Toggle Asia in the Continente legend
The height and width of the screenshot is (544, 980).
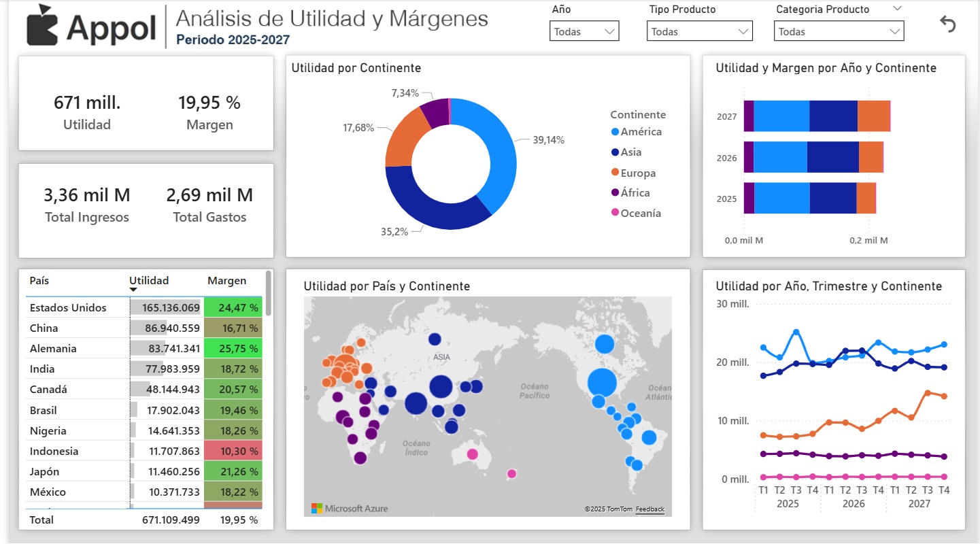point(630,152)
